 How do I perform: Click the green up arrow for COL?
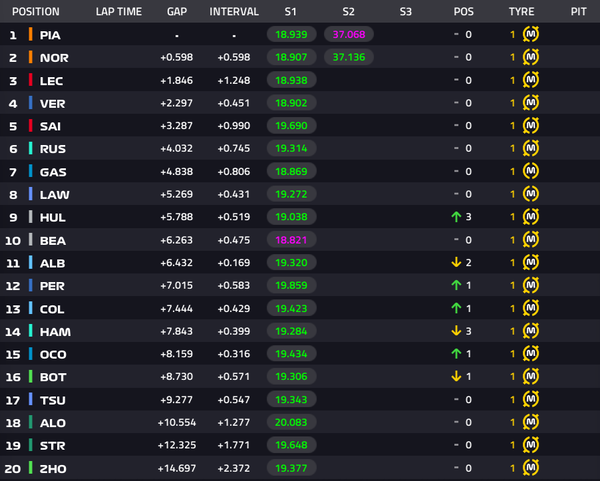click(456, 308)
